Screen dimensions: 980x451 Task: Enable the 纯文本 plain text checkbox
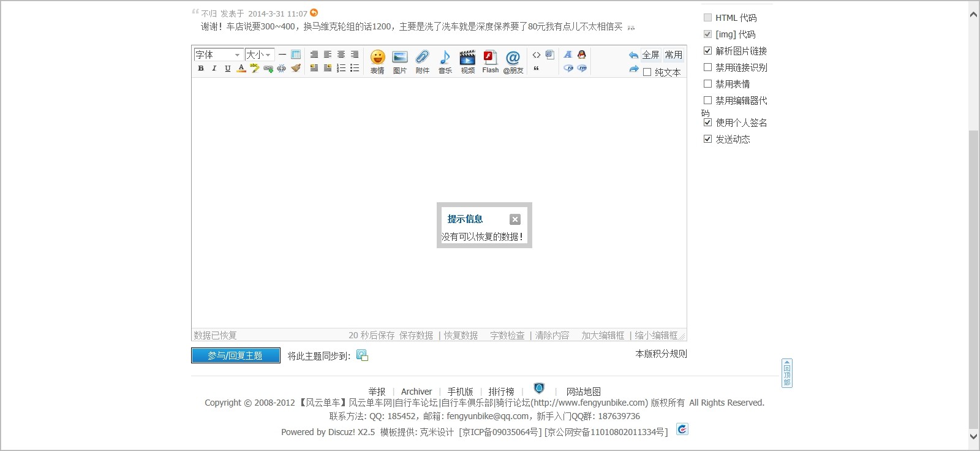click(x=647, y=72)
